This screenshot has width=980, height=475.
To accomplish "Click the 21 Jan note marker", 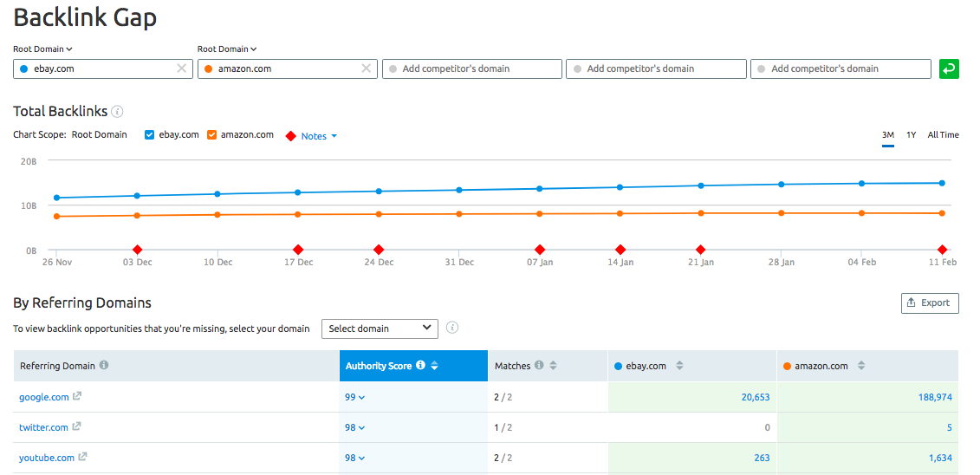I will click(x=701, y=250).
